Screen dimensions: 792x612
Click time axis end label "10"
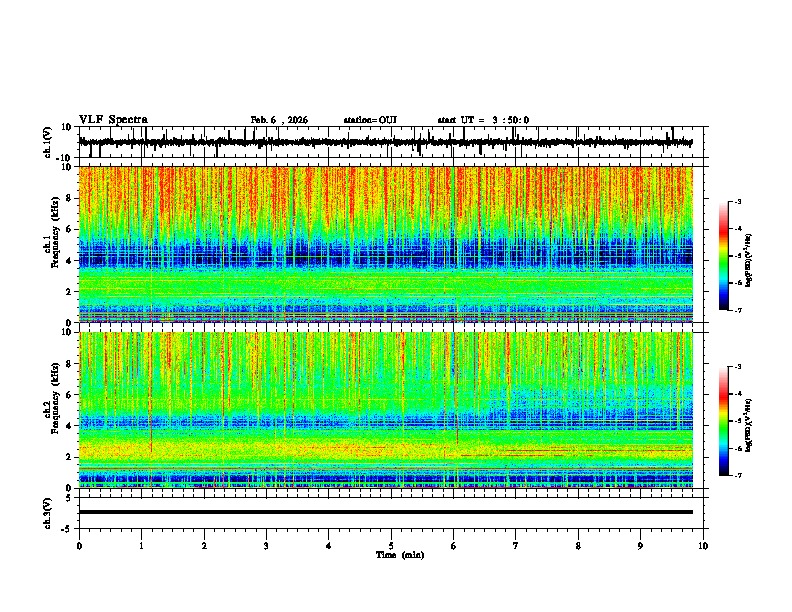tap(703, 546)
